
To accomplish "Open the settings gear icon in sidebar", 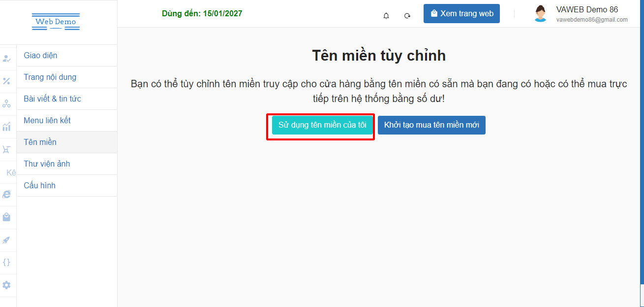I will tap(6, 285).
